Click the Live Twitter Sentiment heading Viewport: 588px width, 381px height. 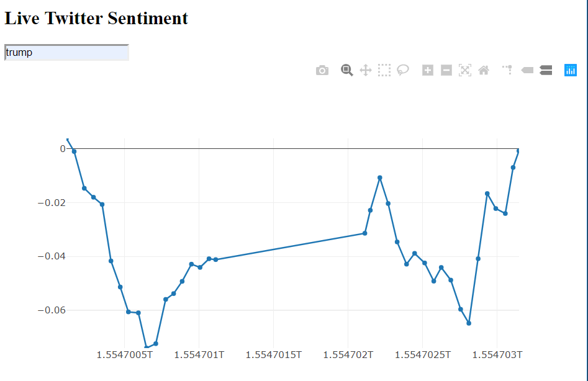[x=96, y=18]
